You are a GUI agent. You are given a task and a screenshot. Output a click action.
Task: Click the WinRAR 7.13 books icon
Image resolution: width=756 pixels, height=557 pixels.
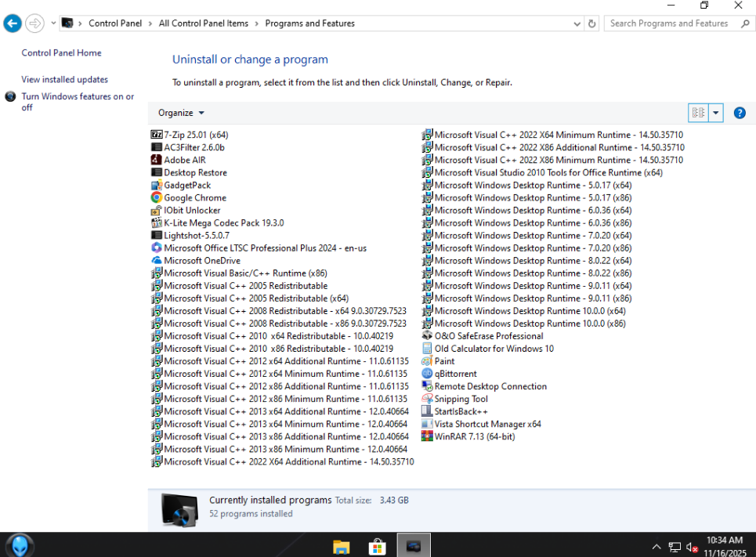point(427,436)
